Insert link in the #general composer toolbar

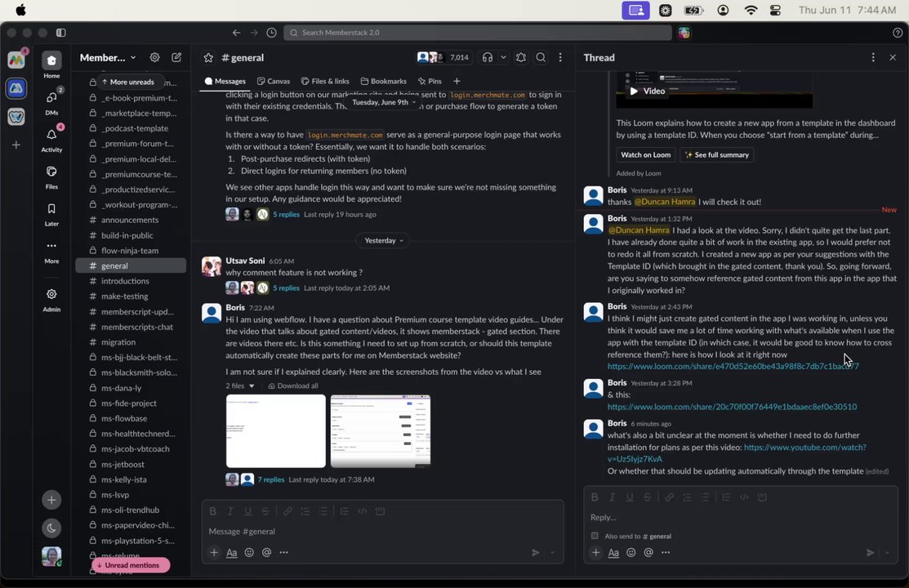[x=287, y=511]
